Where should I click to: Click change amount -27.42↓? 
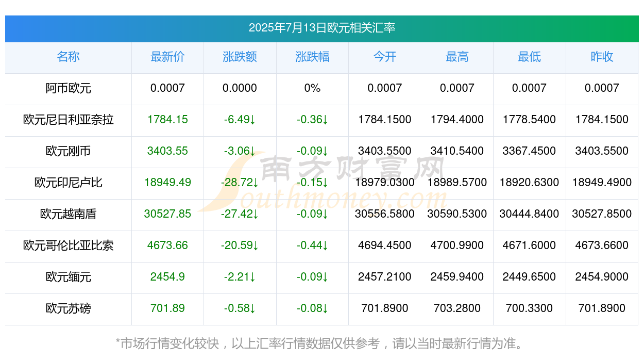[x=240, y=214]
